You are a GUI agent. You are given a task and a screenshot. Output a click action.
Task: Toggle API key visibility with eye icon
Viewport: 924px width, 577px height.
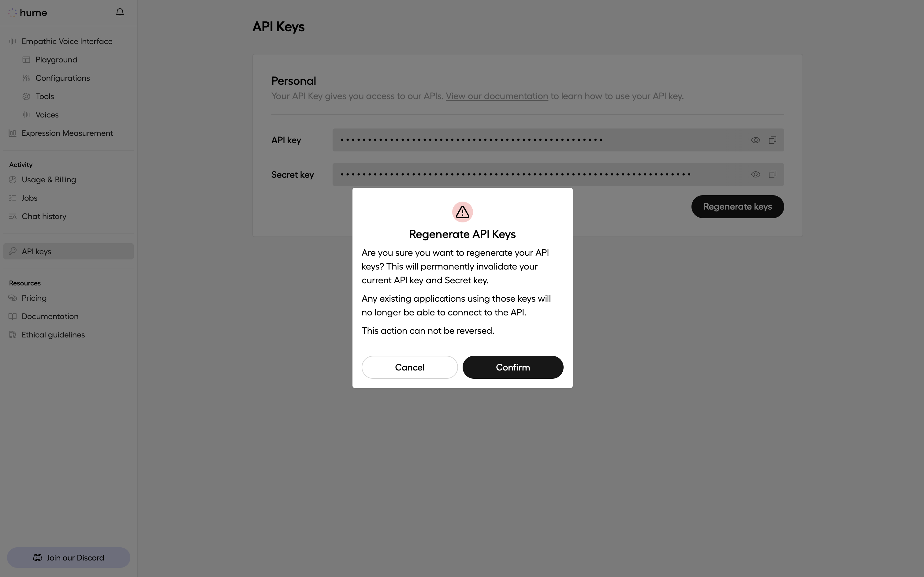[755, 140]
